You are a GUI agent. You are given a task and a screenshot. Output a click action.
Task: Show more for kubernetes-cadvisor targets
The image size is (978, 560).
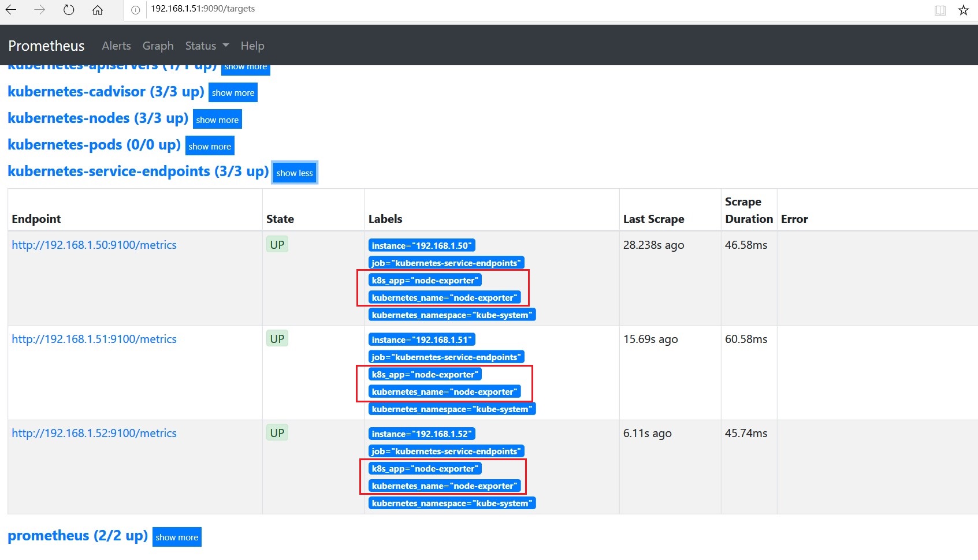pyautogui.click(x=233, y=93)
